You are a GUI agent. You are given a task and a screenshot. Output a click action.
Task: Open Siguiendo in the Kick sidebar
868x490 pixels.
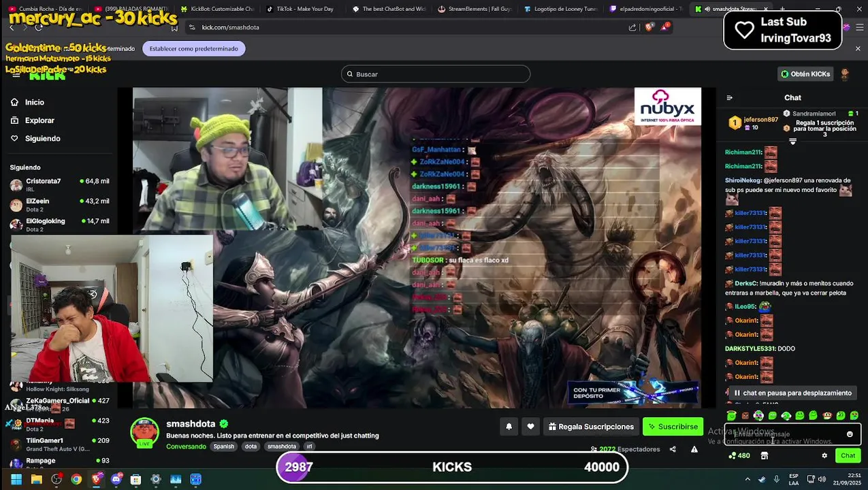[x=35, y=138]
